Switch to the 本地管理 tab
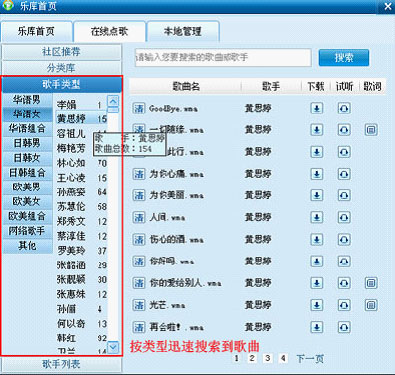Image resolution: width=395 pixels, height=375 pixels. tap(183, 31)
